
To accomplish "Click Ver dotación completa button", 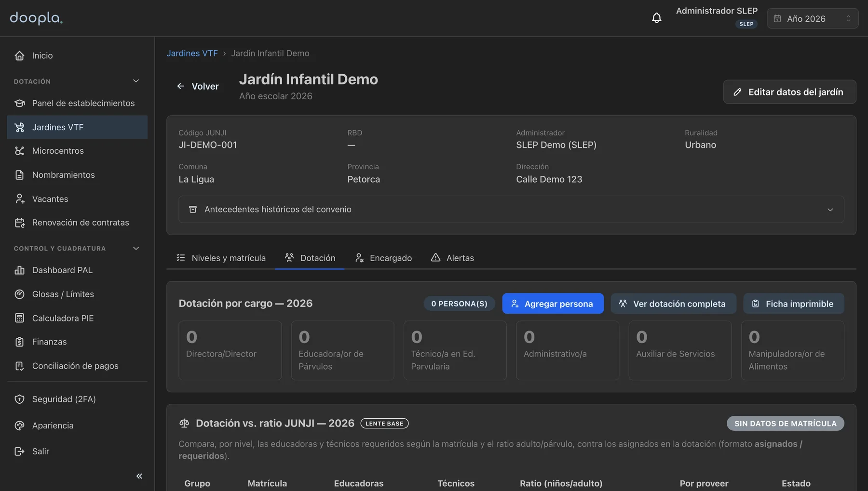I will click(x=673, y=304).
